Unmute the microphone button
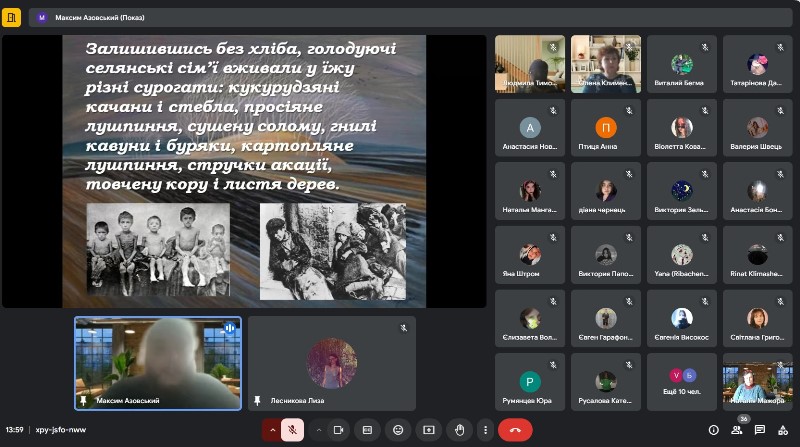 292,430
